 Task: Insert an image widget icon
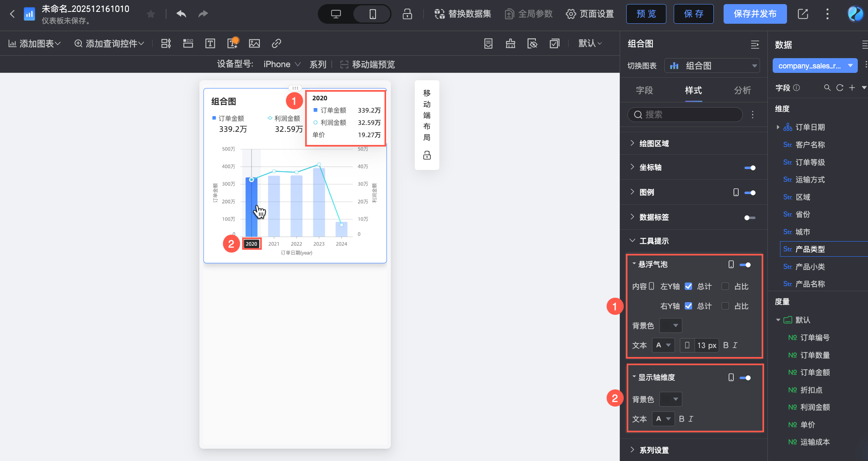pos(254,43)
